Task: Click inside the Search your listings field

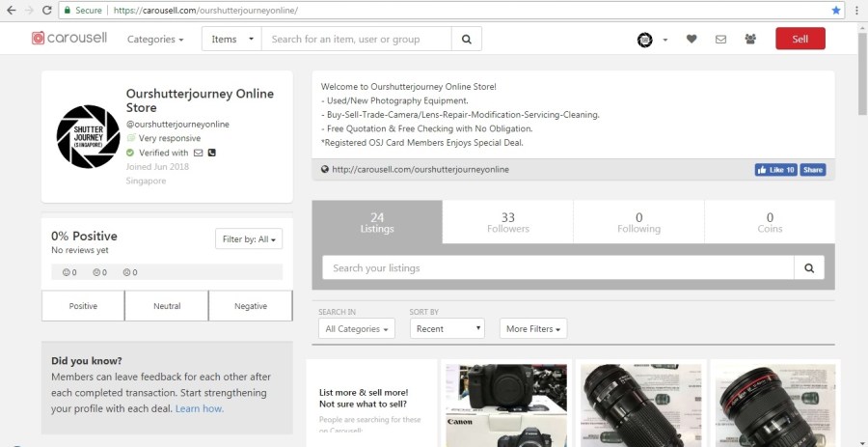Action: (x=557, y=267)
